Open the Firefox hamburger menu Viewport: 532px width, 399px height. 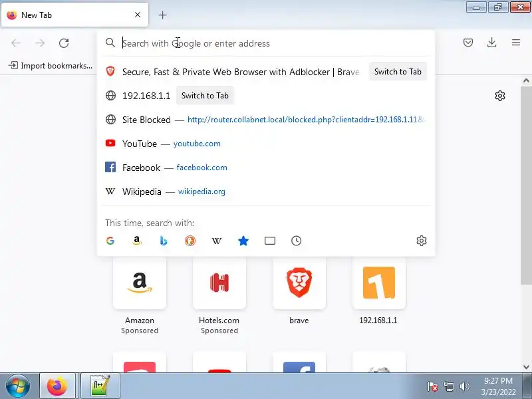[516, 43]
